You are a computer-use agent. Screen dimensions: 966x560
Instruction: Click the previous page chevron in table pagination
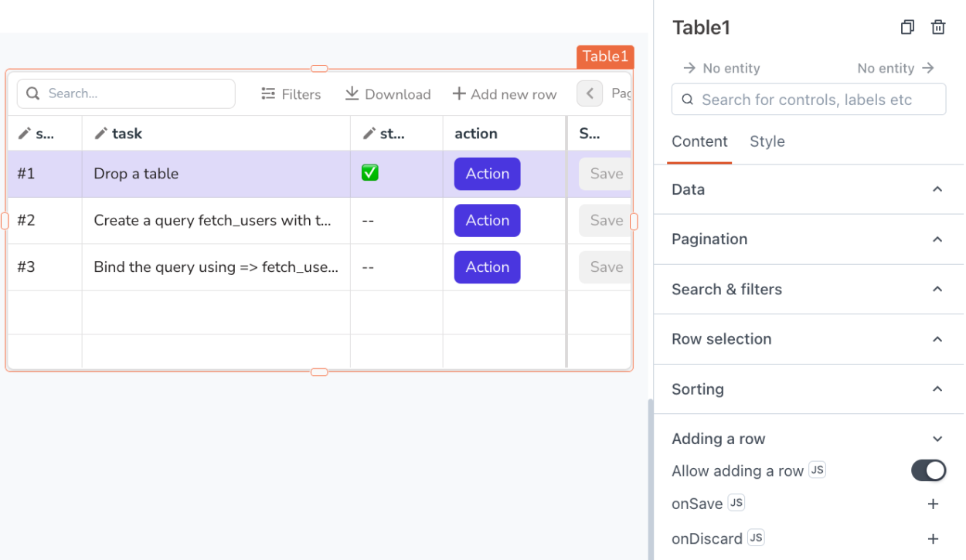pos(590,93)
